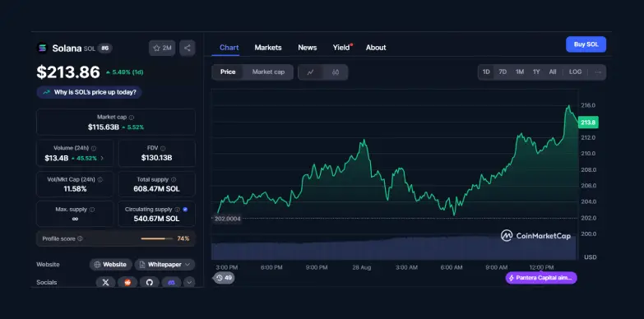Click the 213.8 current price tag
This screenshot has height=319, width=644.
coord(588,123)
